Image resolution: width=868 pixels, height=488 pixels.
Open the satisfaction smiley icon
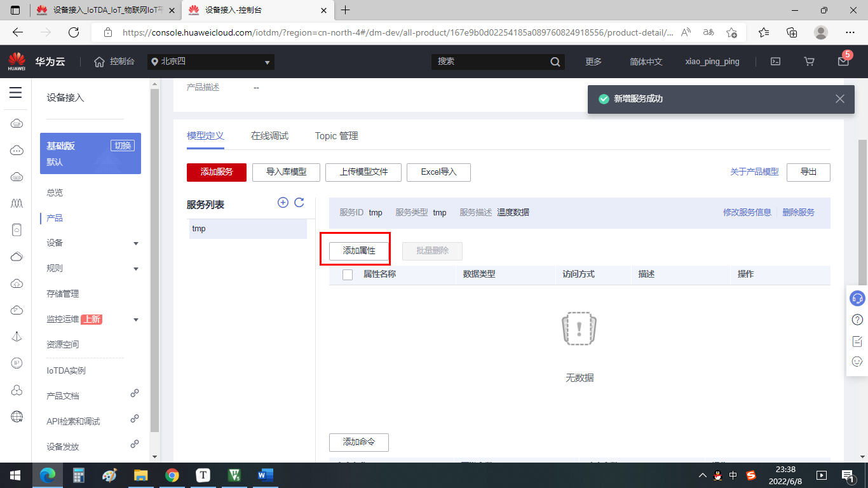tap(857, 362)
